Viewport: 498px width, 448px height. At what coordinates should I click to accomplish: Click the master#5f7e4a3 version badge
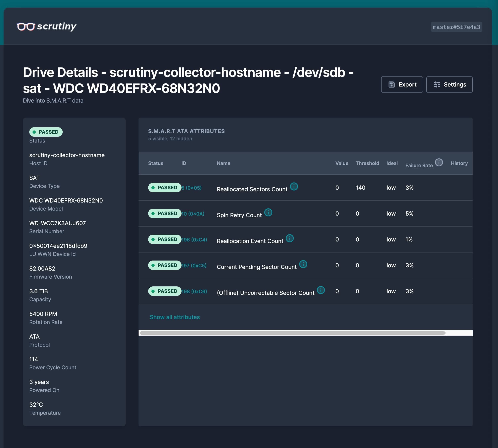coord(456,27)
